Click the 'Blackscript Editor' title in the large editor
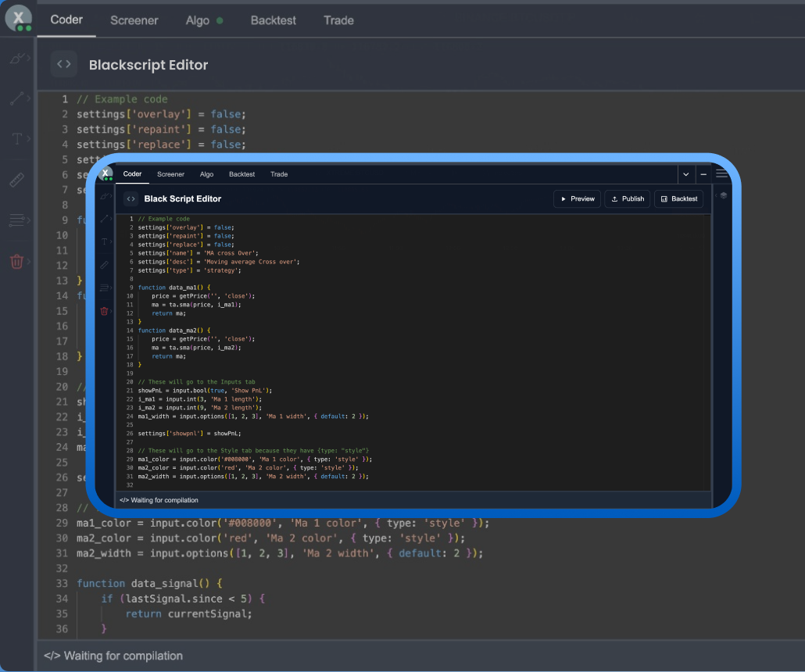This screenshot has height=672, width=805. [148, 65]
